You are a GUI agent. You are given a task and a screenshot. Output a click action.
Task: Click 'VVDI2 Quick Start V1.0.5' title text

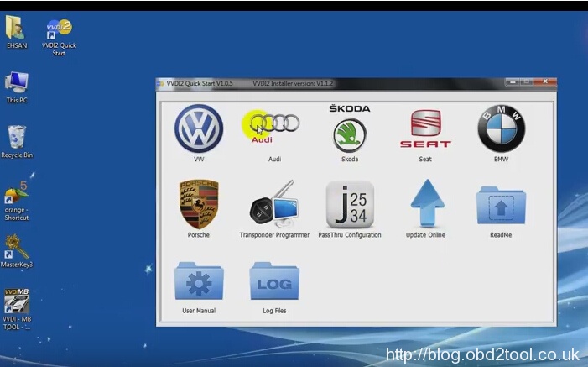click(200, 83)
